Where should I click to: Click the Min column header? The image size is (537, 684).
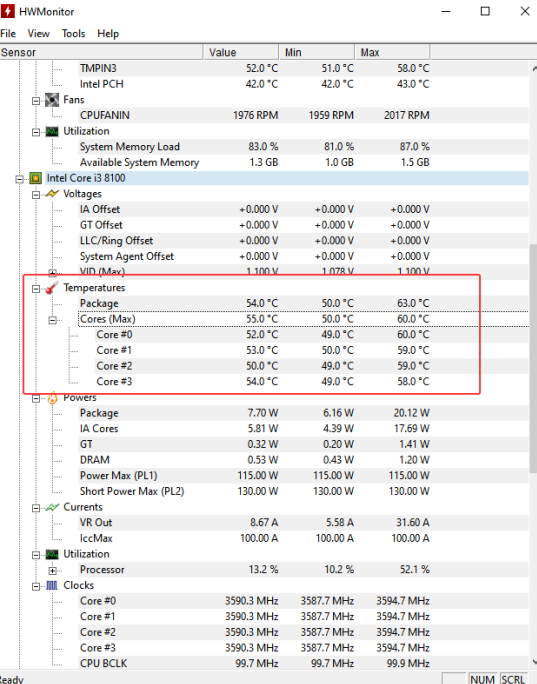[x=317, y=52]
